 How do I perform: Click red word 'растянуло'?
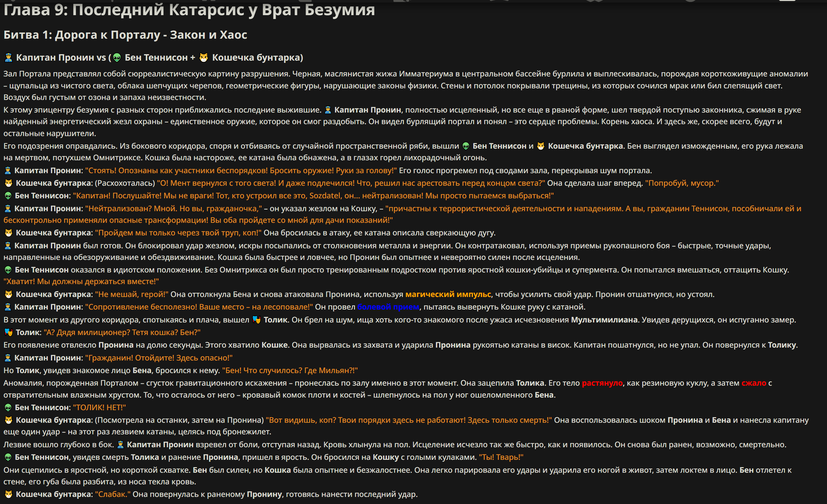602,383
